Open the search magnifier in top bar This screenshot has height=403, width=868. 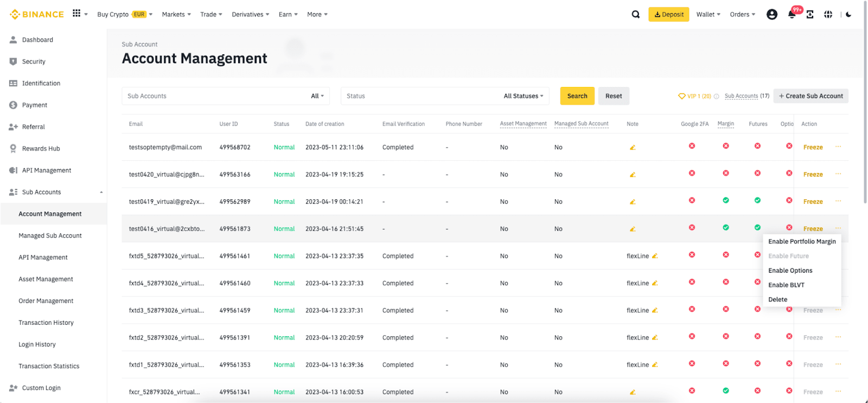635,15
